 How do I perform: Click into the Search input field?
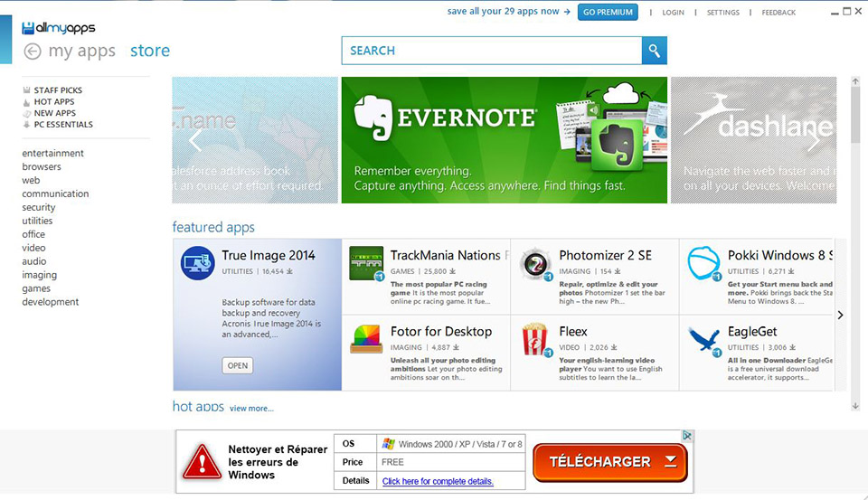pos(492,51)
